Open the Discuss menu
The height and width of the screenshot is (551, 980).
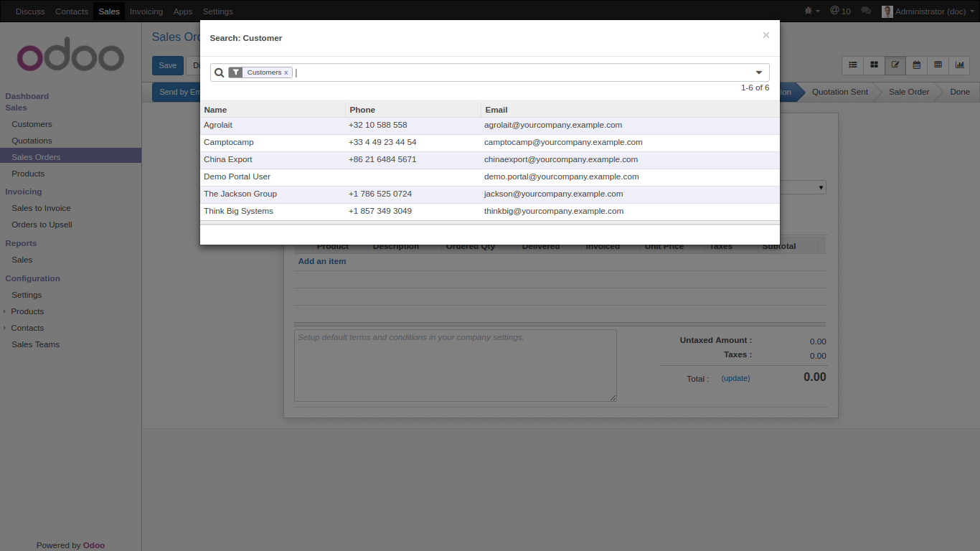pos(30,11)
